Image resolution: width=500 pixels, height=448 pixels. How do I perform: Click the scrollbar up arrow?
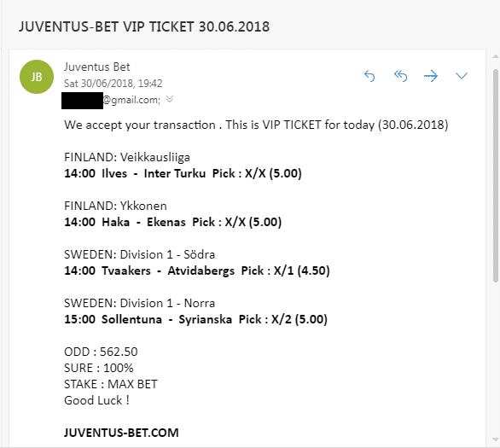[496, 57]
